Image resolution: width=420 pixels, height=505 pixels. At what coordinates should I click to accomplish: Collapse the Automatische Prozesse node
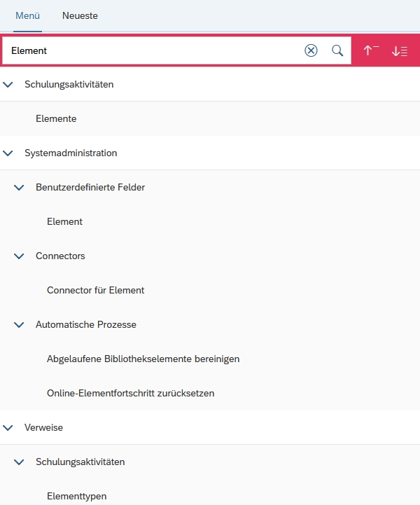[x=20, y=324]
